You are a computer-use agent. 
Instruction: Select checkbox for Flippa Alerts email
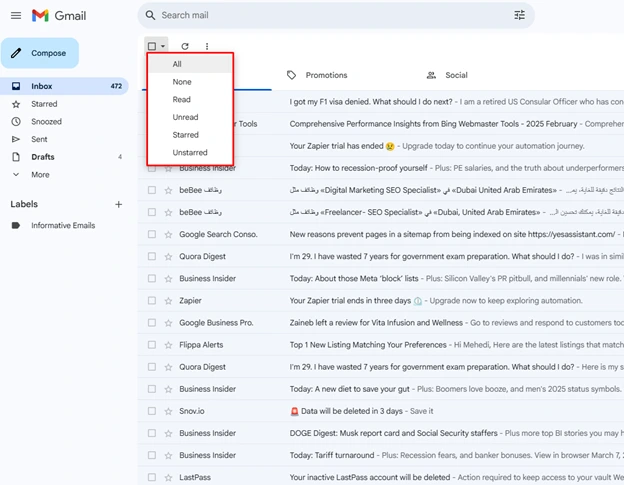[152, 345]
